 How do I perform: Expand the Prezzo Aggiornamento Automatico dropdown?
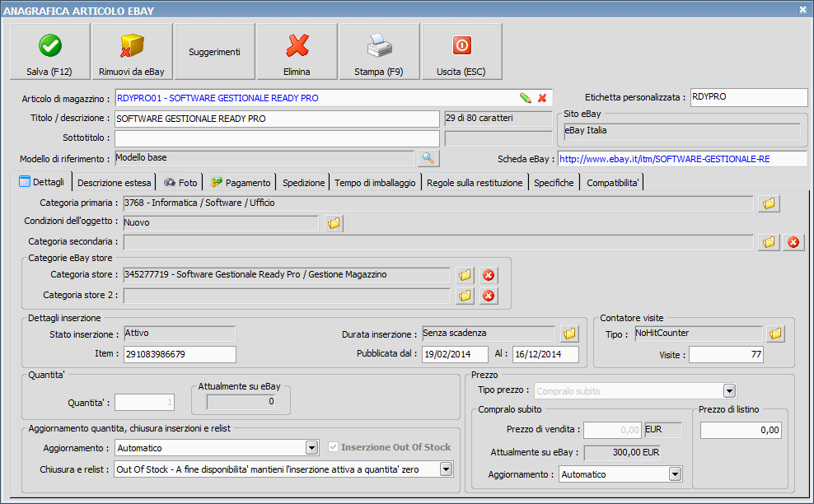pos(675,474)
